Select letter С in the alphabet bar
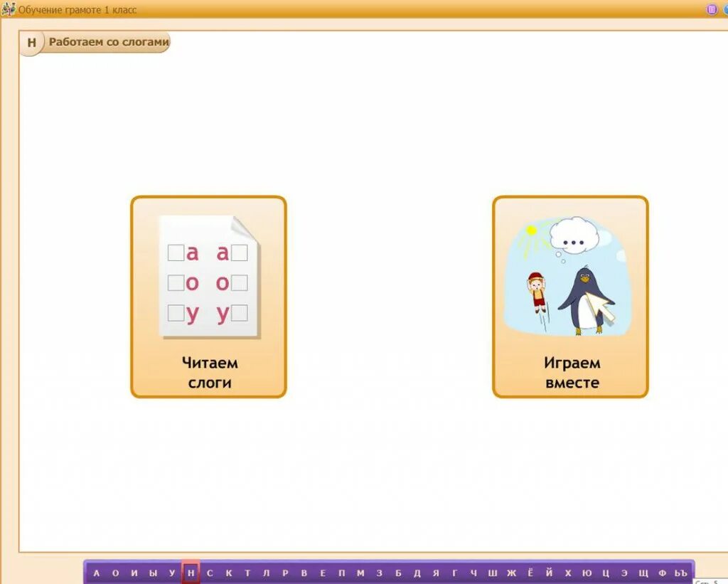The image size is (728, 584). pyautogui.click(x=210, y=573)
